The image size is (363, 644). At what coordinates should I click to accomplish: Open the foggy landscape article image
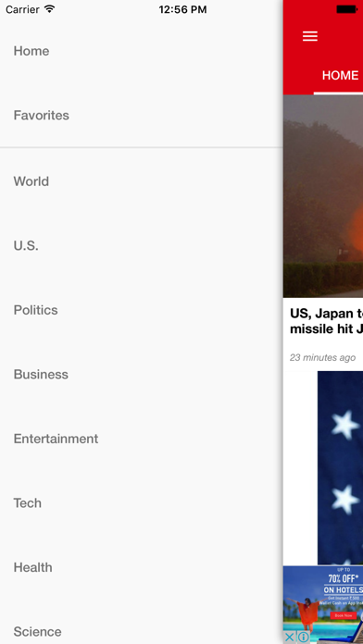pyautogui.click(x=323, y=196)
